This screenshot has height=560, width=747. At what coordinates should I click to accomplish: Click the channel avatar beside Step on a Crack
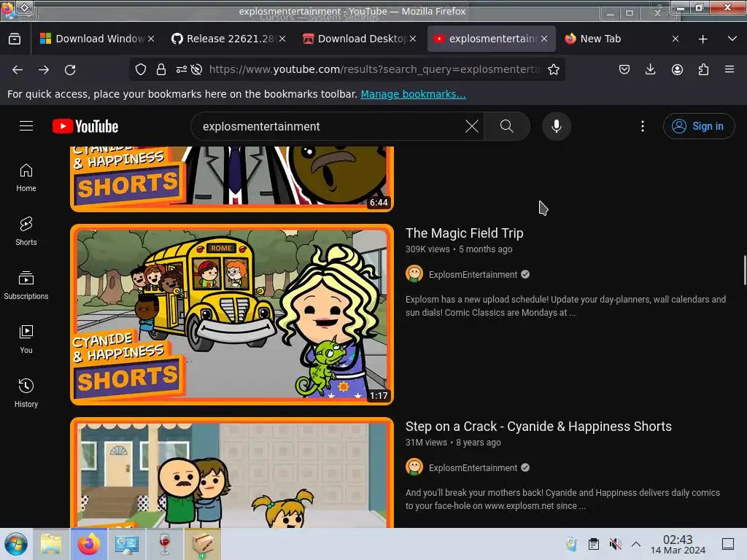click(414, 467)
